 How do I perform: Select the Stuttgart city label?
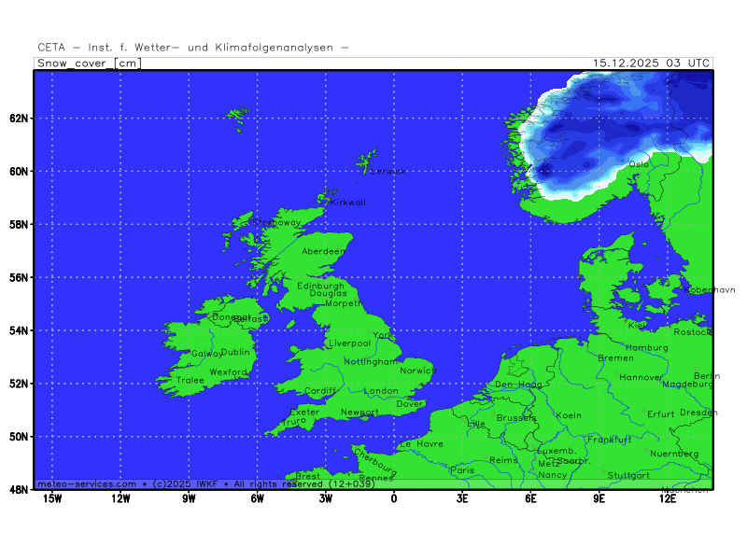628,475
